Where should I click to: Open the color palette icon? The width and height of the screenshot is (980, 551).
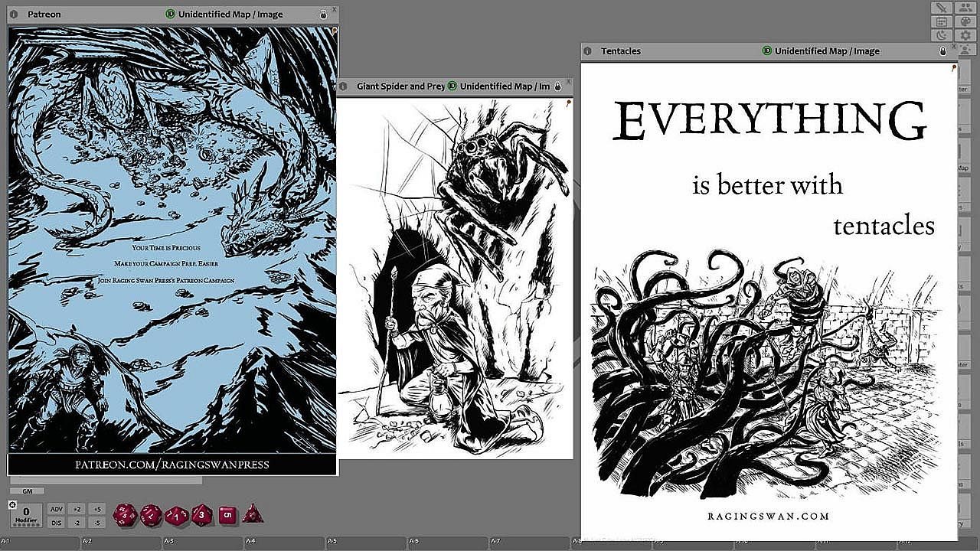coord(965,22)
